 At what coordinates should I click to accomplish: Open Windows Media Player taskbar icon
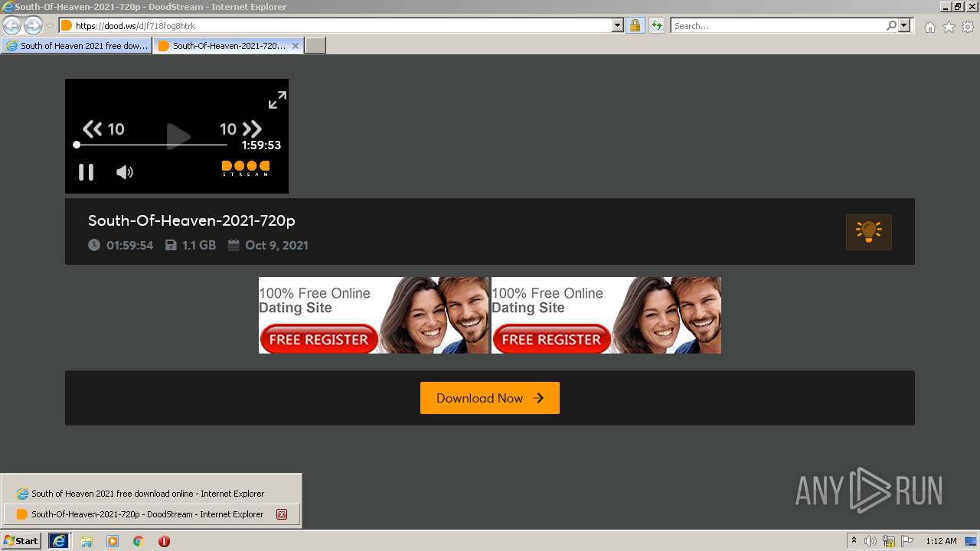point(113,541)
